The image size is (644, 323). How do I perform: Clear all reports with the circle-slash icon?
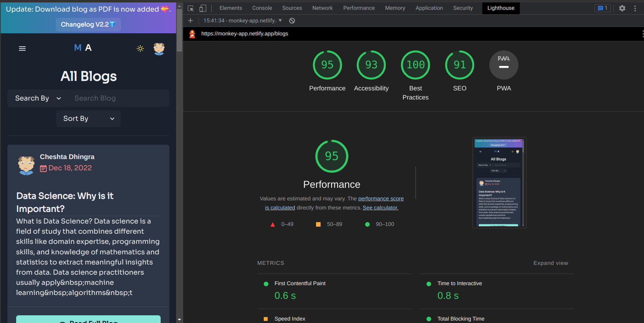click(x=292, y=21)
